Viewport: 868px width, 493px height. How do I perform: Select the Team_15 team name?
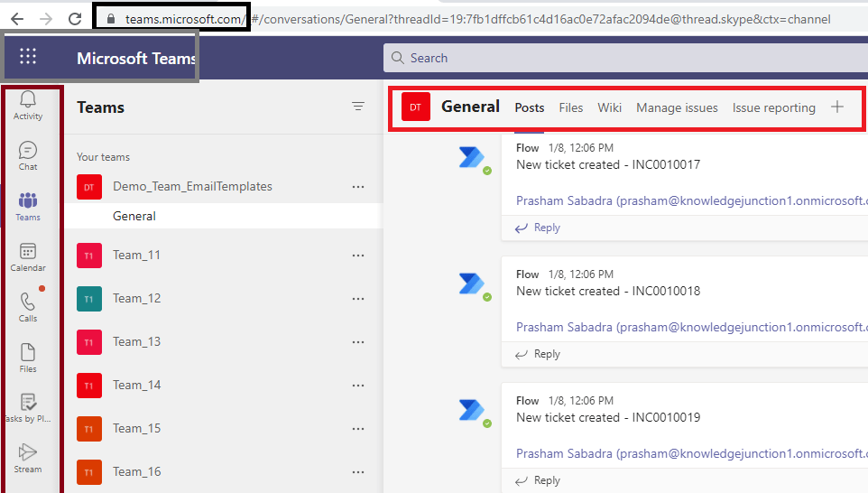pos(137,429)
